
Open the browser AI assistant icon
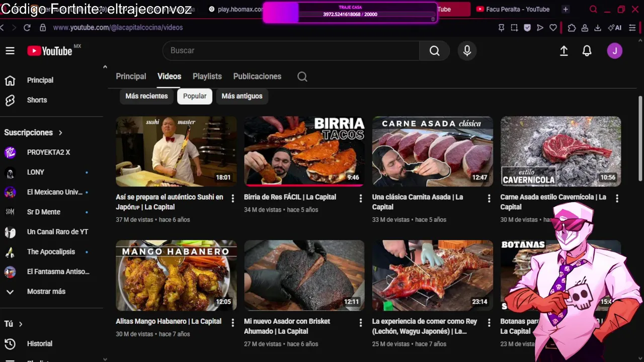(614, 28)
